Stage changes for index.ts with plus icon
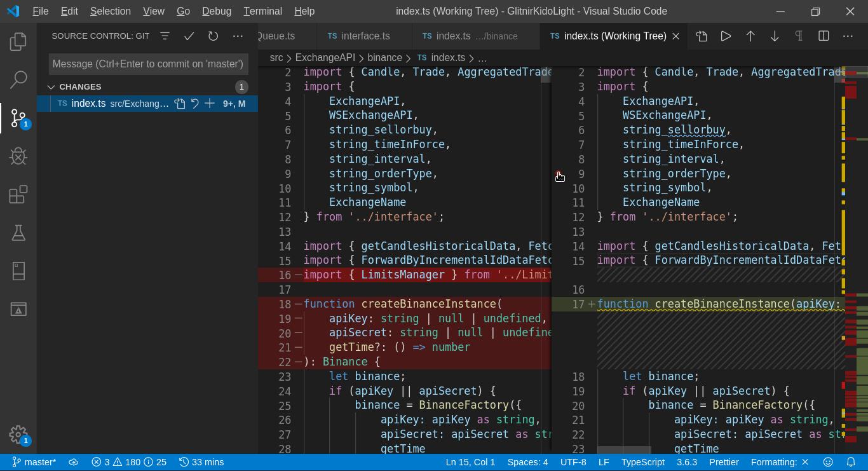The width and height of the screenshot is (868, 471). point(210,104)
